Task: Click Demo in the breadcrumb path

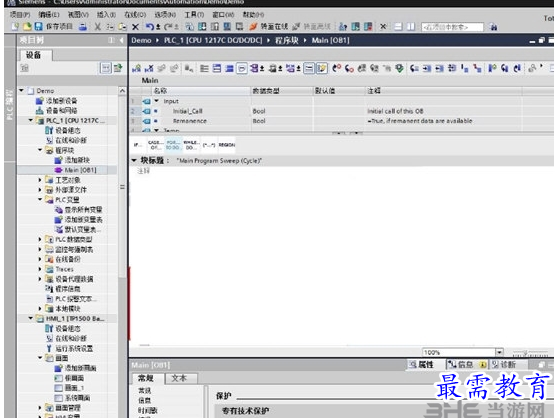Action: coord(141,40)
